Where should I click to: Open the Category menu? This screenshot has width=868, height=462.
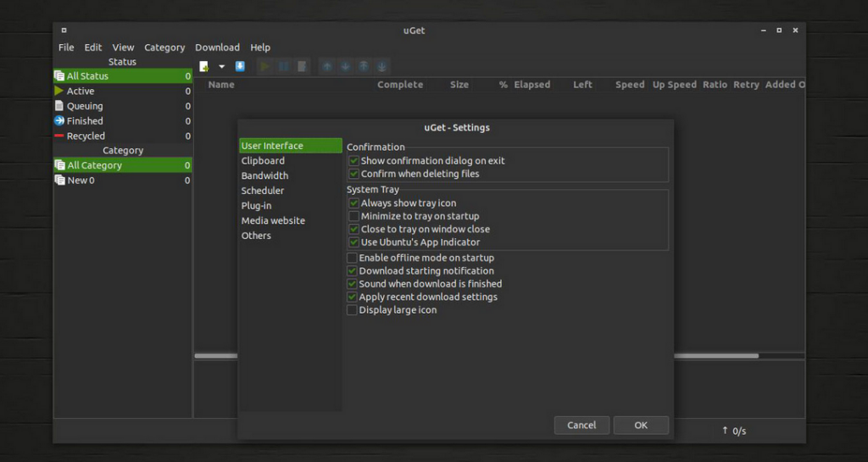[x=164, y=47]
